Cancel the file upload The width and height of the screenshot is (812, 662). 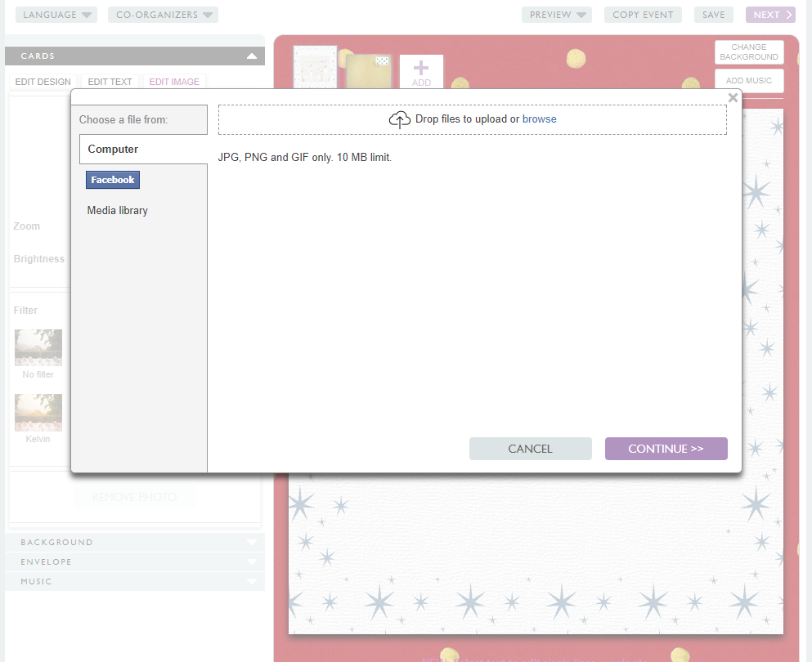click(530, 449)
